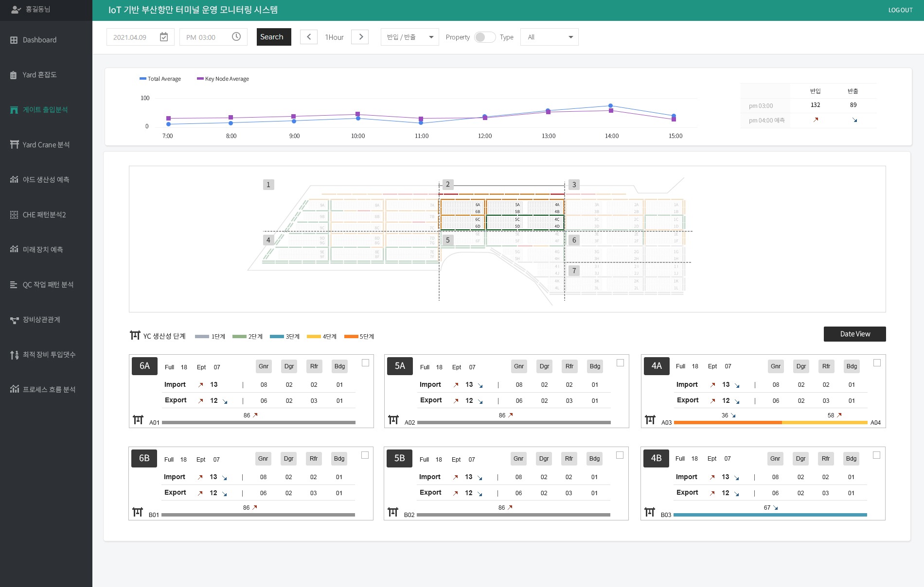This screenshot has height=587, width=924.
Task: Click the user profile icon in sidebar header
Action: (16, 9)
